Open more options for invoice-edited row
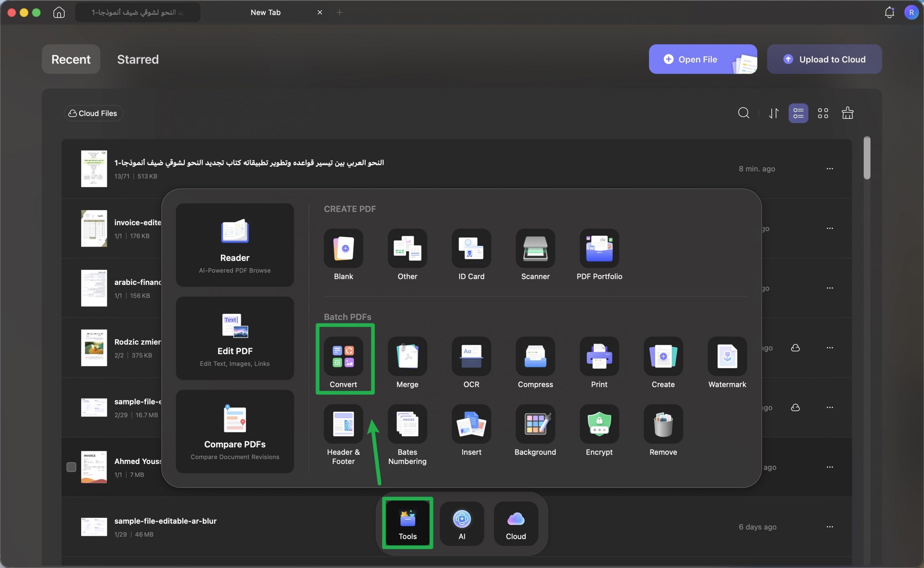 (830, 229)
